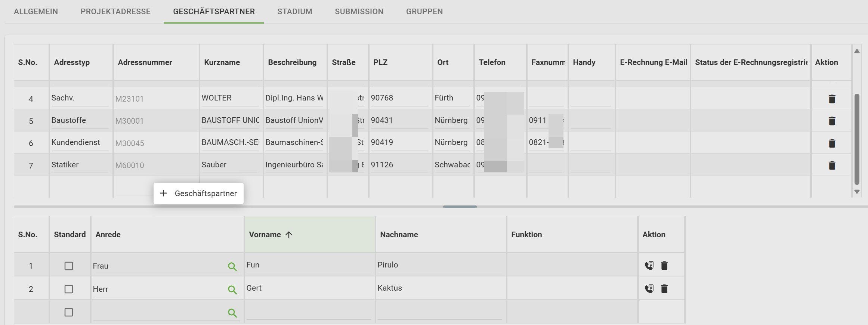This screenshot has height=325, width=868.
Task: Open Anrede lookup for Herr row
Action: [x=232, y=290]
